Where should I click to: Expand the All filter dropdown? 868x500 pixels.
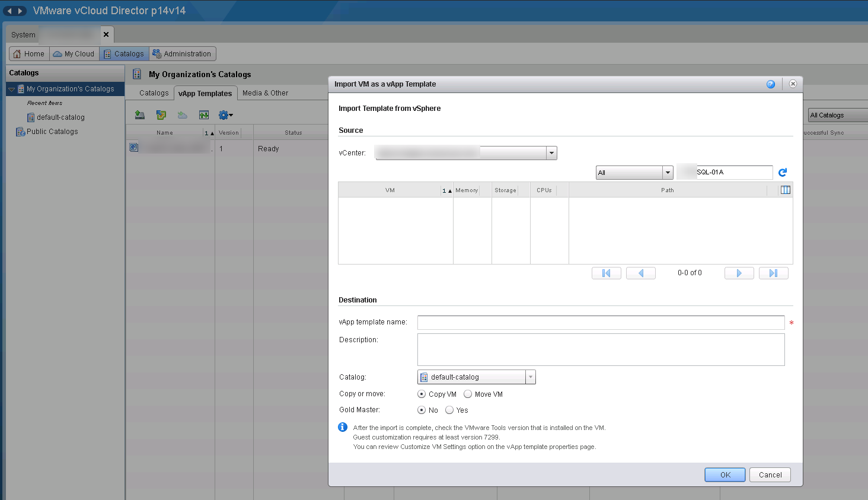pos(668,173)
